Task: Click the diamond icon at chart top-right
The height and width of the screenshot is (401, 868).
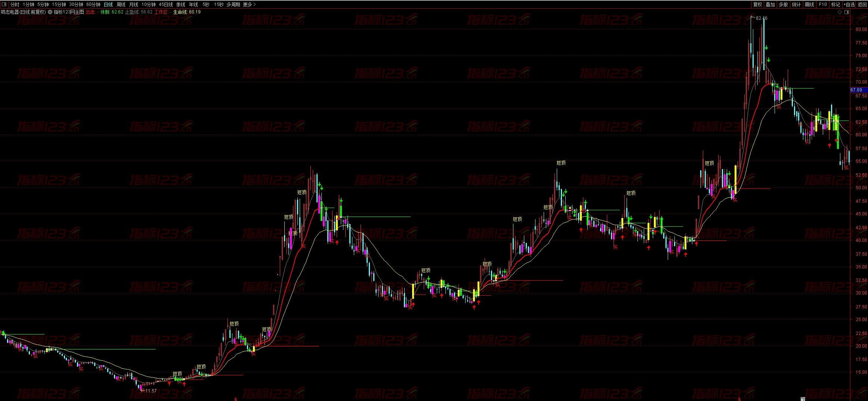Action: pos(840,12)
